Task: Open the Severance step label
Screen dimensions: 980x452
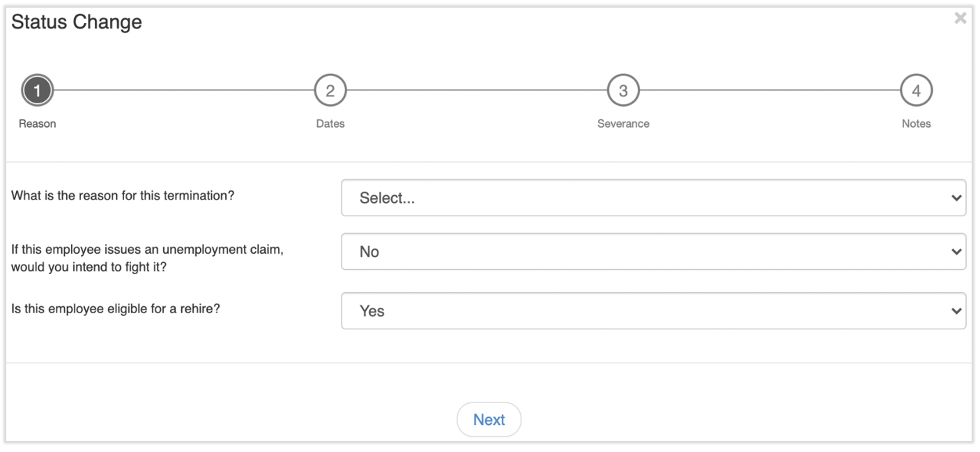Action: [x=623, y=123]
